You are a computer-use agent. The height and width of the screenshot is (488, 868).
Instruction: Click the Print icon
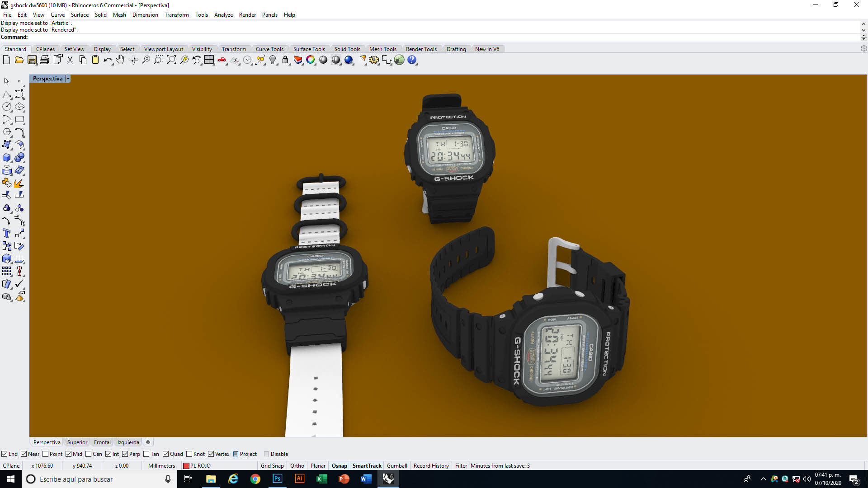point(44,60)
